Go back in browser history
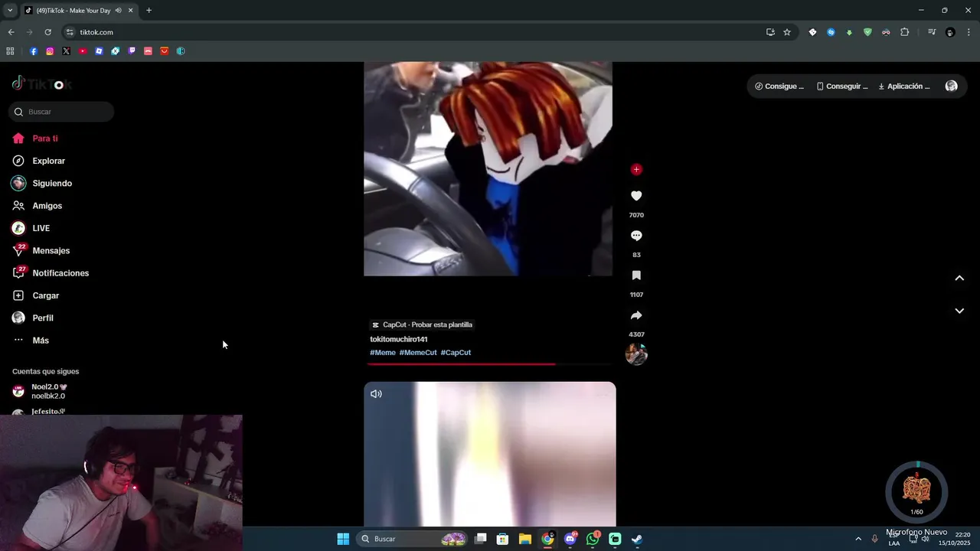This screenshot has width=980, height=551. pyautogui.click(x=11, y=32)
